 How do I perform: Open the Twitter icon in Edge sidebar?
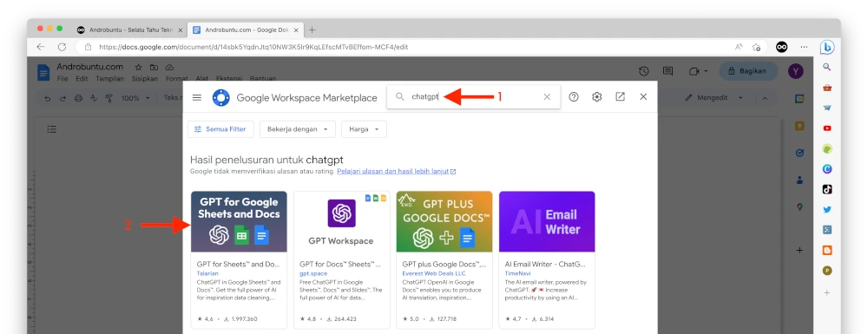[x=827, y=210]
